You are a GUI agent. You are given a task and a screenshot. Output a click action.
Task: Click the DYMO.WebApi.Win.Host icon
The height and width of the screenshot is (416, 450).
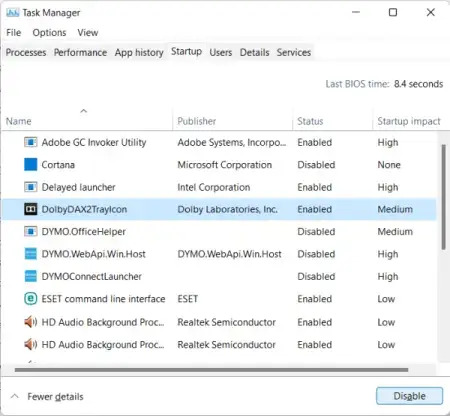click(x=30, y=254)
